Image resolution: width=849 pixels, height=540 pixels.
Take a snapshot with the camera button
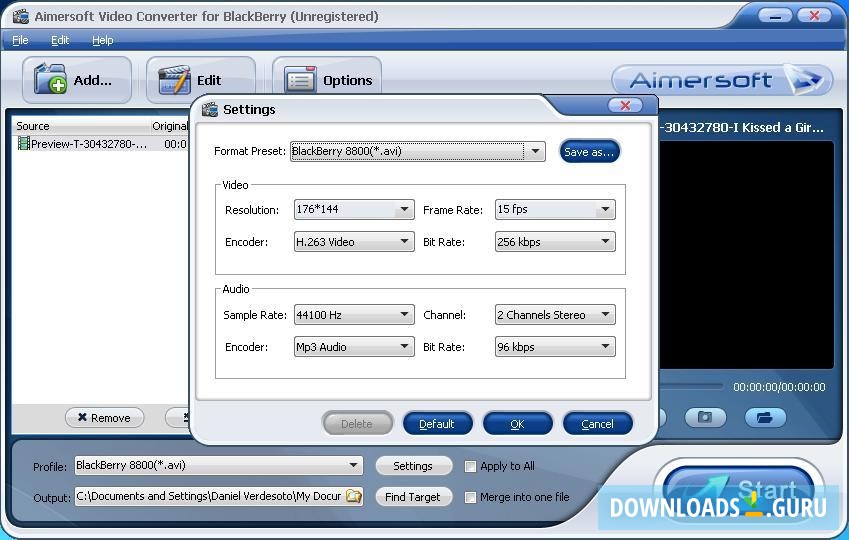click(705, 417)
